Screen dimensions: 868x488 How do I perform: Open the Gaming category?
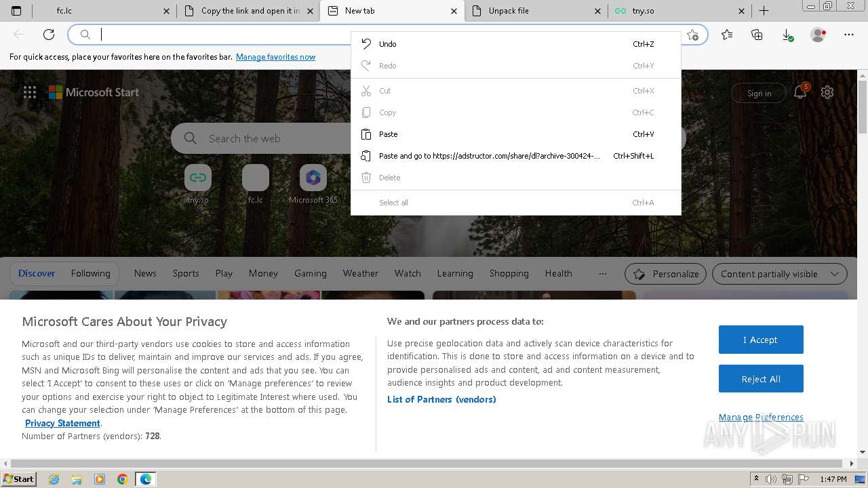point(311,273)
